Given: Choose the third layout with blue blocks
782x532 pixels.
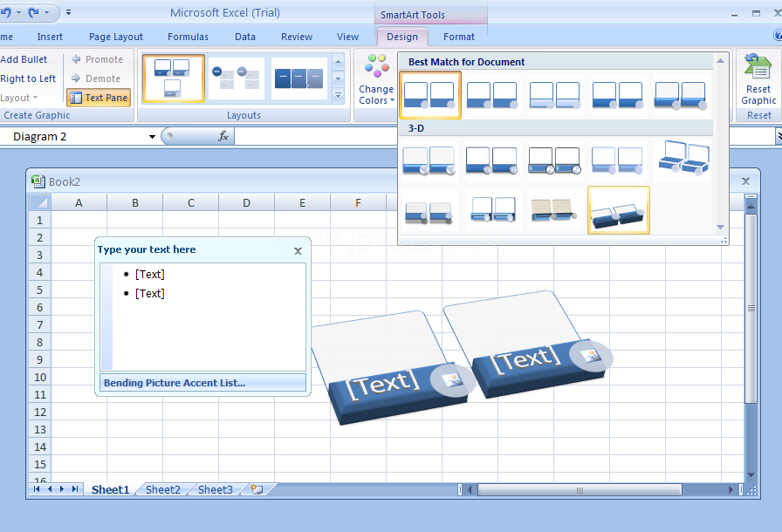Looking at the screenshot, I should [x=298, y=78].
